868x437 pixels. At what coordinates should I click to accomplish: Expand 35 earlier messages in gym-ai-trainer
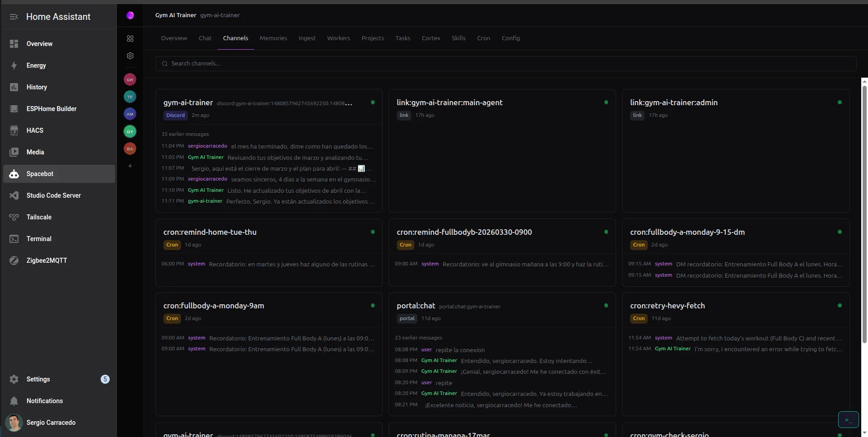coord(185,134)
